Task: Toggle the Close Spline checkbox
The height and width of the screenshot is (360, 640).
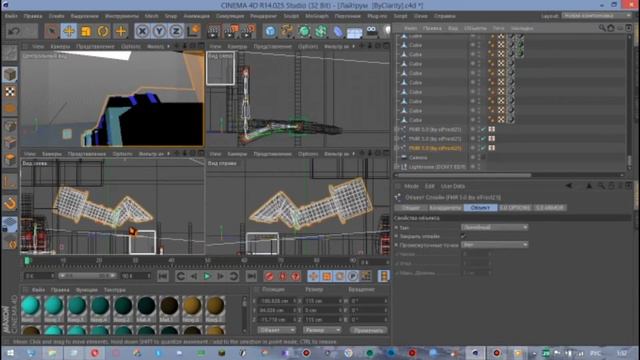Action: pyautogui.click(x=463, y=236)
